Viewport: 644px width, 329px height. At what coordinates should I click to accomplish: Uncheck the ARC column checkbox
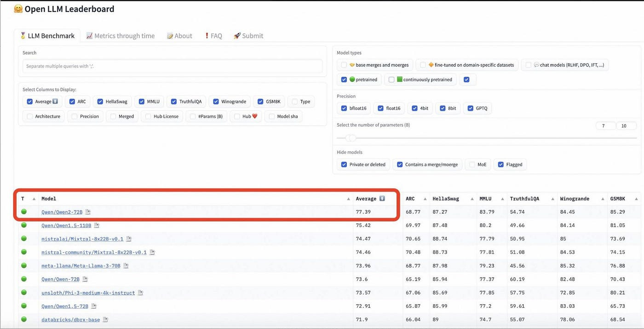[x=72, y=102]
